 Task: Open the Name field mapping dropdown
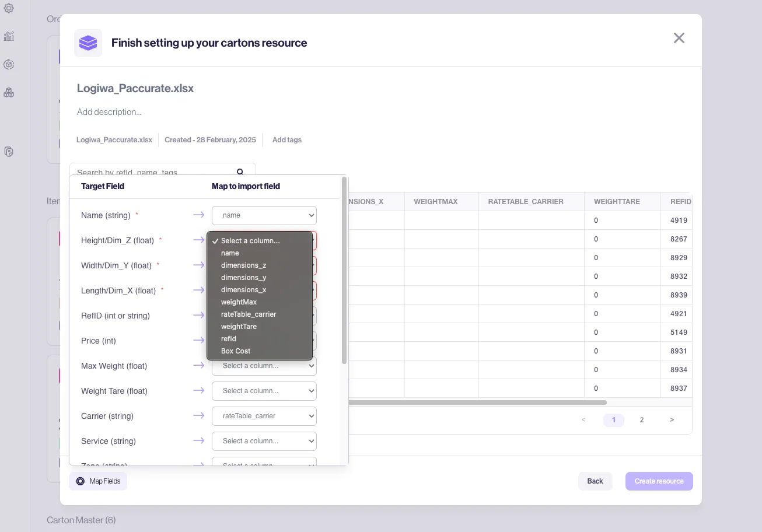264,215
